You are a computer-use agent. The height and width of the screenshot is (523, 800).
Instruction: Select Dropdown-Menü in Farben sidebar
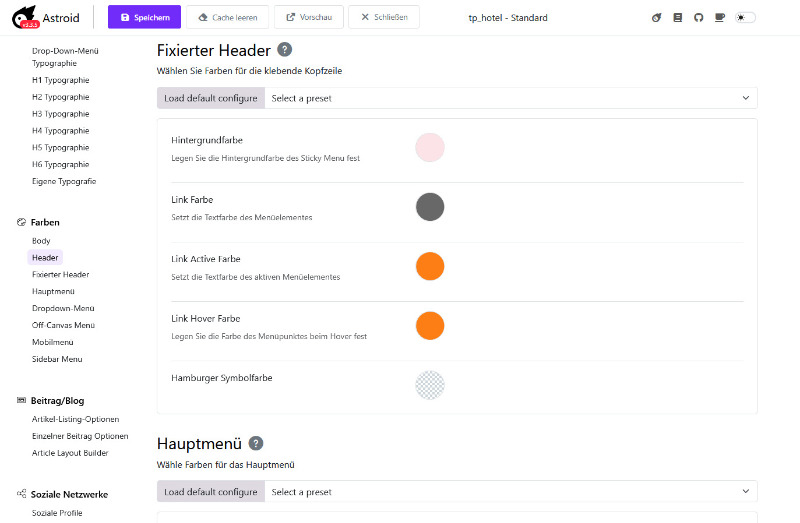pyautogui.click(x=63, y=308)
